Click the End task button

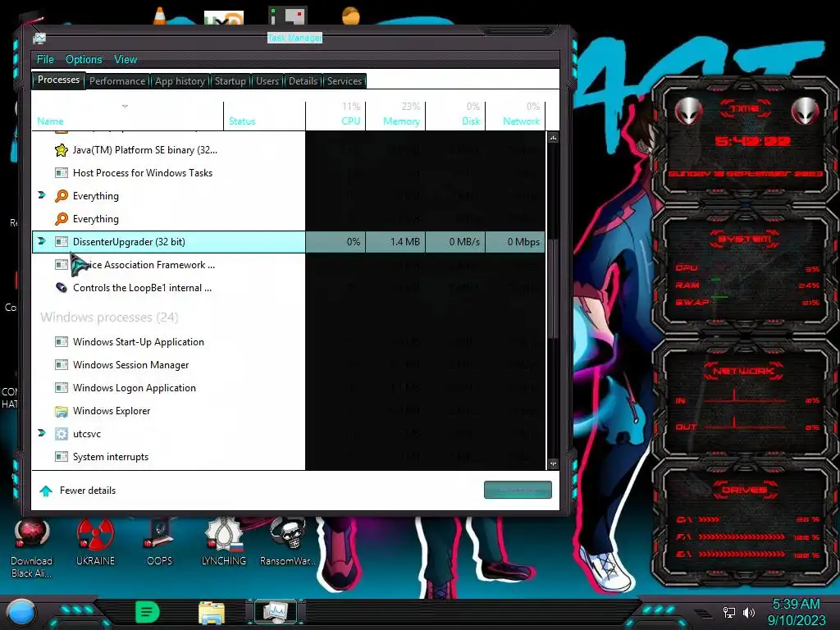[518, 490]
